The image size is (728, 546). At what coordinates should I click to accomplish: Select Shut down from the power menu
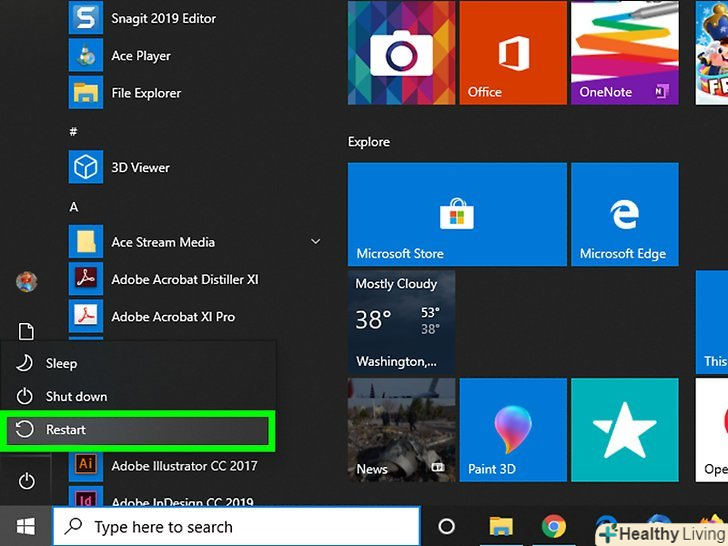pos(76,397)
